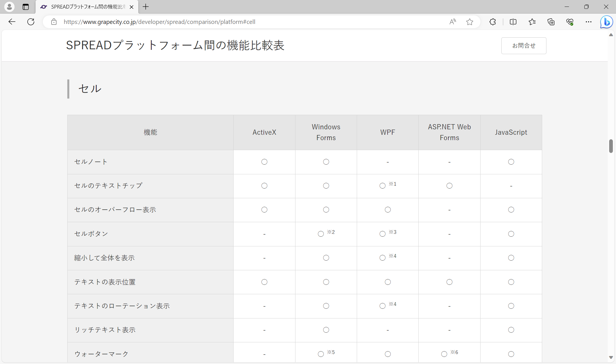
Task: Click the ActiveX column header
Action: coord(264,132)
